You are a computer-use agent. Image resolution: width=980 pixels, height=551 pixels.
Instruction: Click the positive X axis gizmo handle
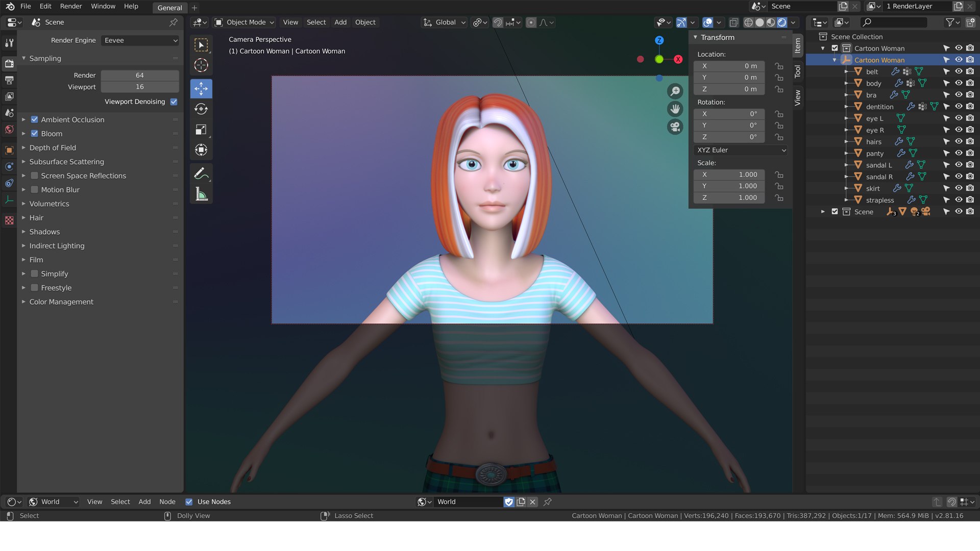[678, 59]
